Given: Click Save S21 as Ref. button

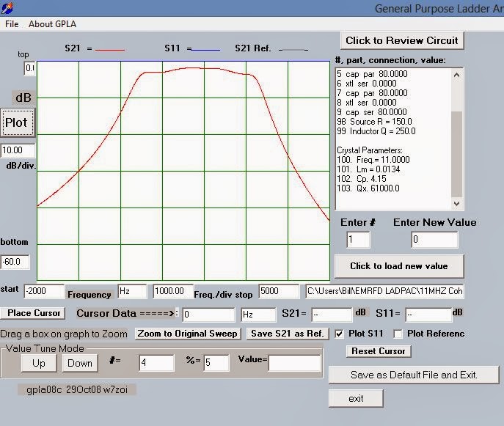Looking at the screenshot, I should [287, 334].
